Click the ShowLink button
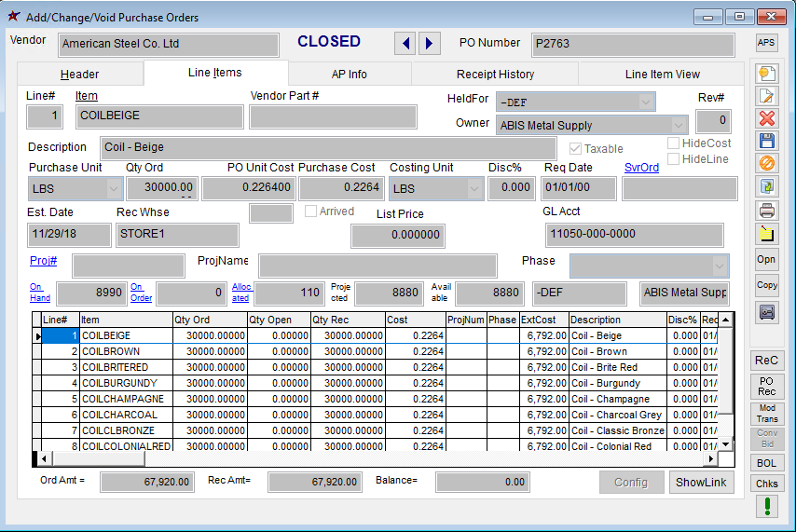The image size is (796, 532). pyautogui.click(x=701, y=482)
